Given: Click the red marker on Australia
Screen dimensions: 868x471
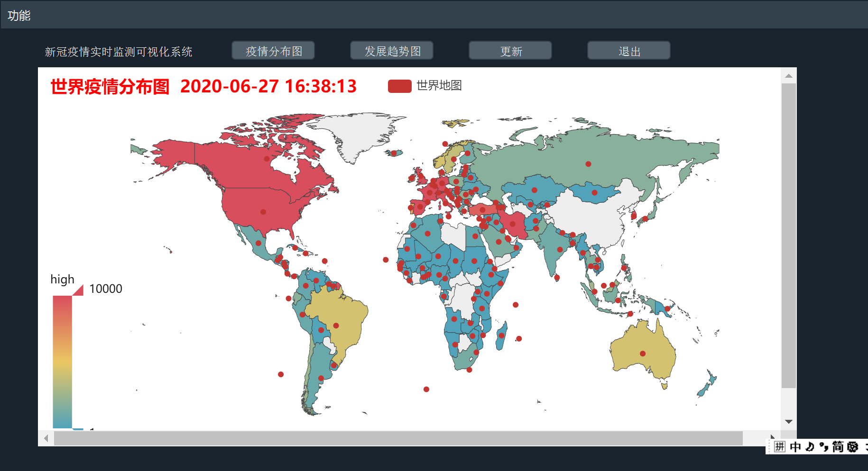Looking at the screenshot, I should point(643,353).
